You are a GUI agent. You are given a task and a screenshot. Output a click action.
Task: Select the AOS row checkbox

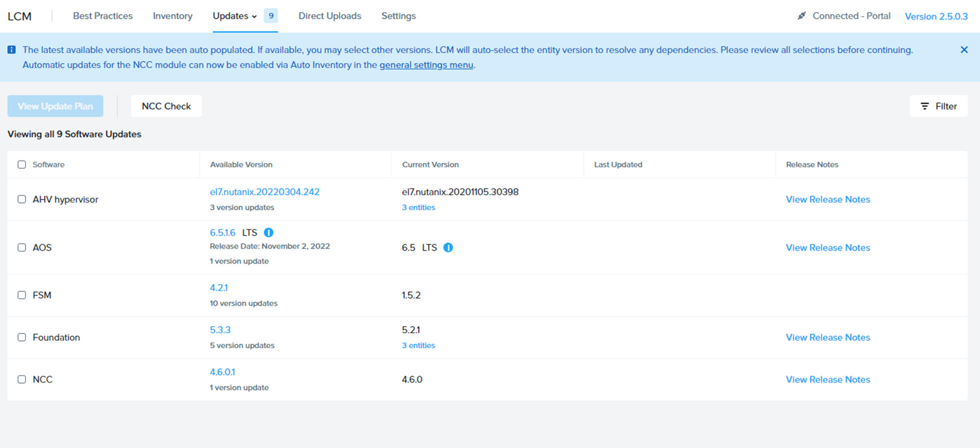(x=22, y=247)
